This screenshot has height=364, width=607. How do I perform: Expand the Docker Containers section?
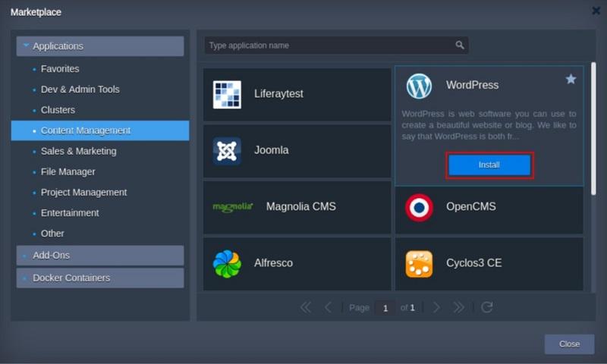coord(100,278)
